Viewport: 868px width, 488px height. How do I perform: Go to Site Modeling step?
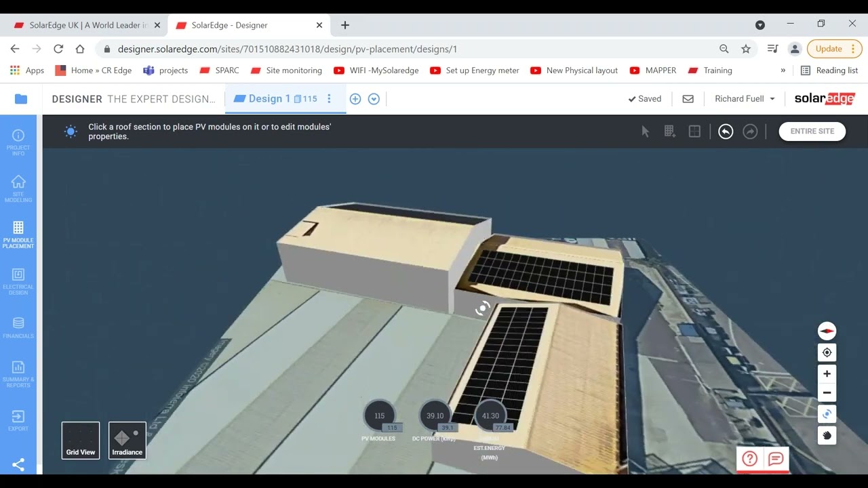(x=18, y=188)
